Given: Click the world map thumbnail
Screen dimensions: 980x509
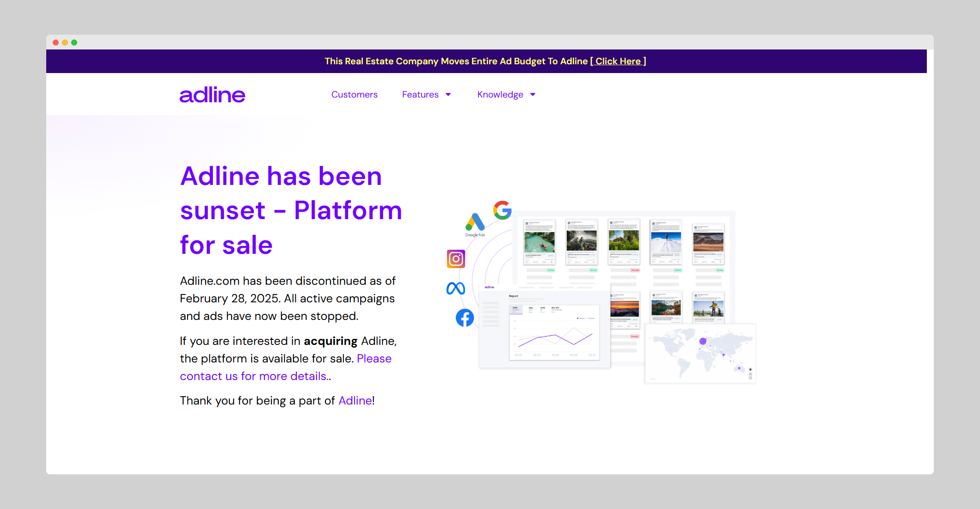Looking at the screenshot, I should (700, 354).
